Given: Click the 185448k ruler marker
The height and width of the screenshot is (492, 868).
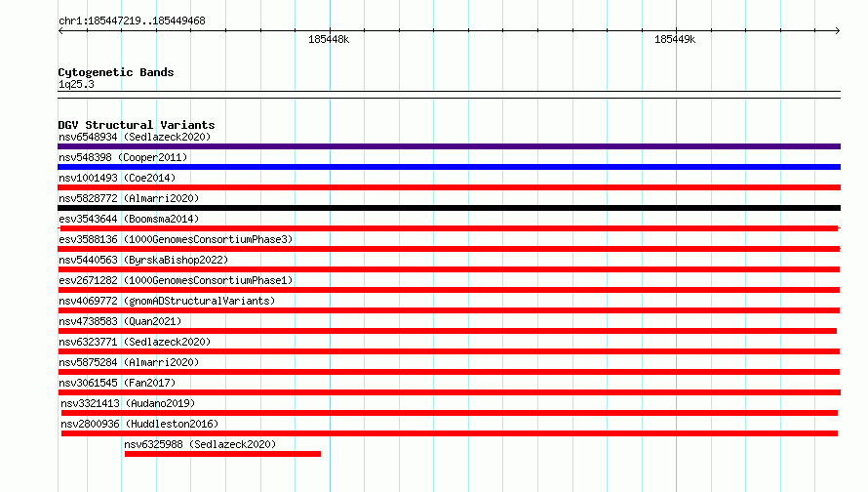Looking at the screenshot, I should click(x=329, y=39).
